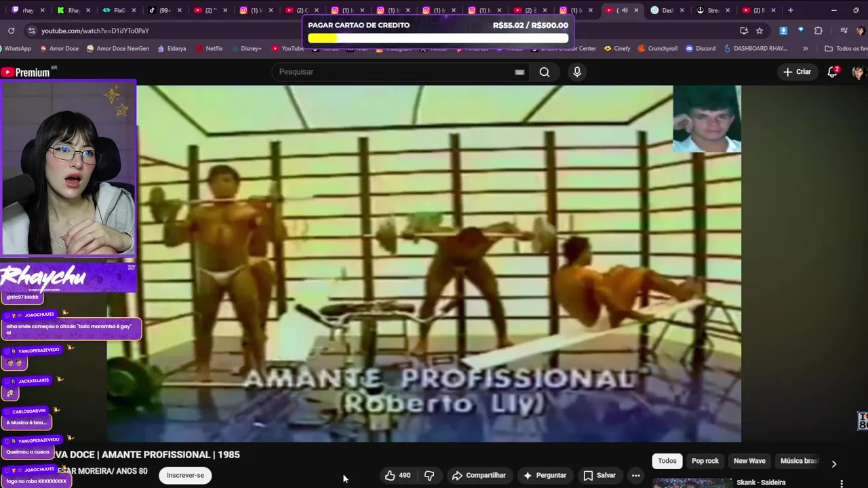This screenshot has width=868, height=488.
Task: Open Crunchyroll bookmark
Action: [658, 49]
